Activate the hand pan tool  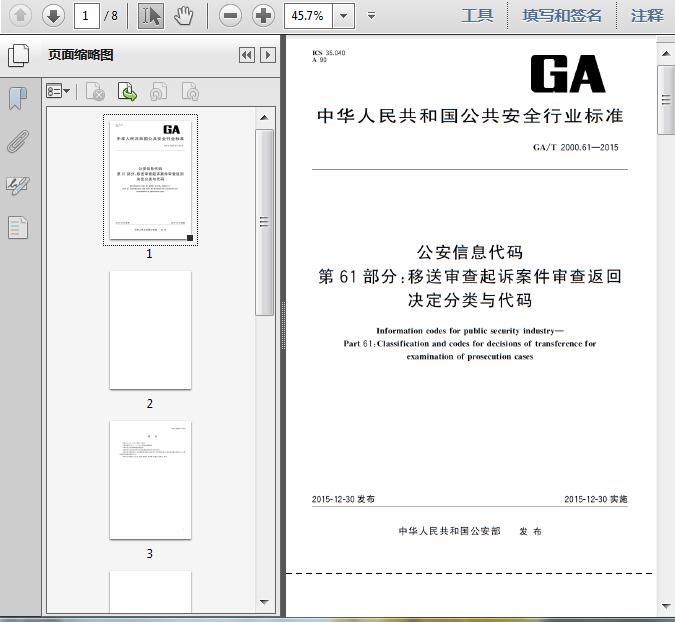pos(184,16)
